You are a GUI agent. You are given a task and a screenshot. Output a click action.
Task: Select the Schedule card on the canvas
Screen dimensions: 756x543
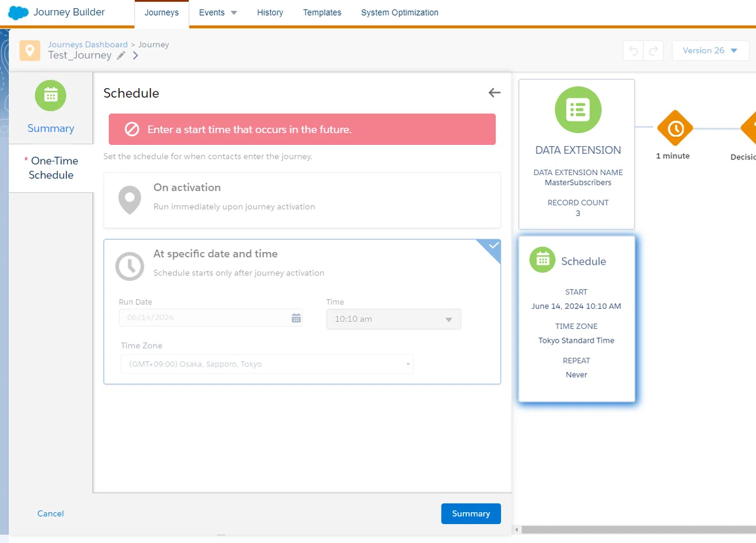tap(576, 318)
